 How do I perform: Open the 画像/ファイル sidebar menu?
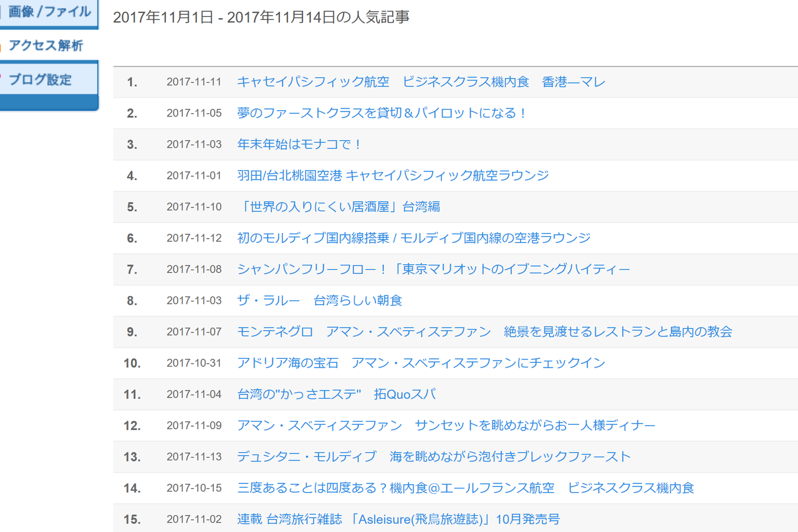click(49, 12)
